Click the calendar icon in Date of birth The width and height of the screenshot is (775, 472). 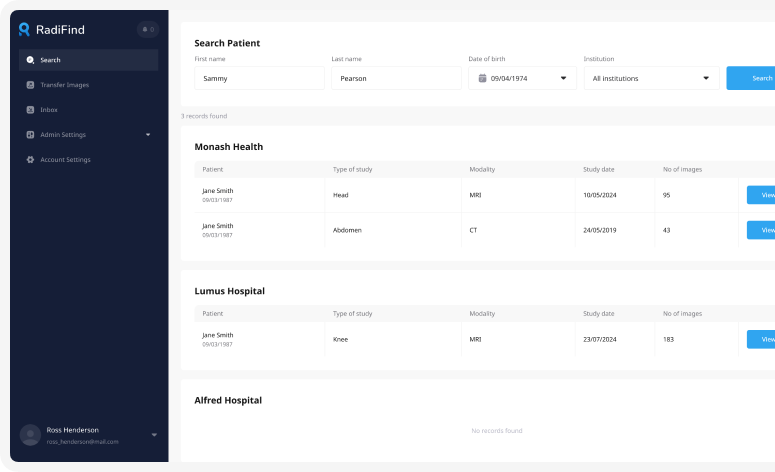pos(482,78)
